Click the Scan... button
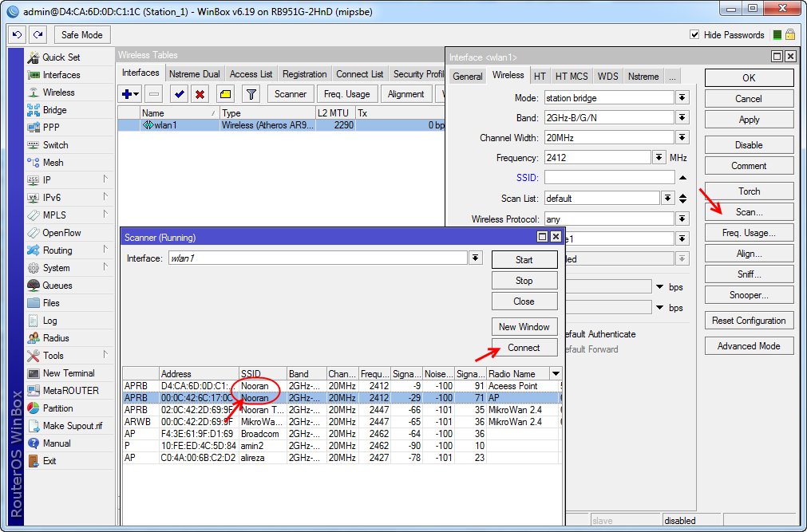Viewport: 807px width, 532px height. click(749, 212)
